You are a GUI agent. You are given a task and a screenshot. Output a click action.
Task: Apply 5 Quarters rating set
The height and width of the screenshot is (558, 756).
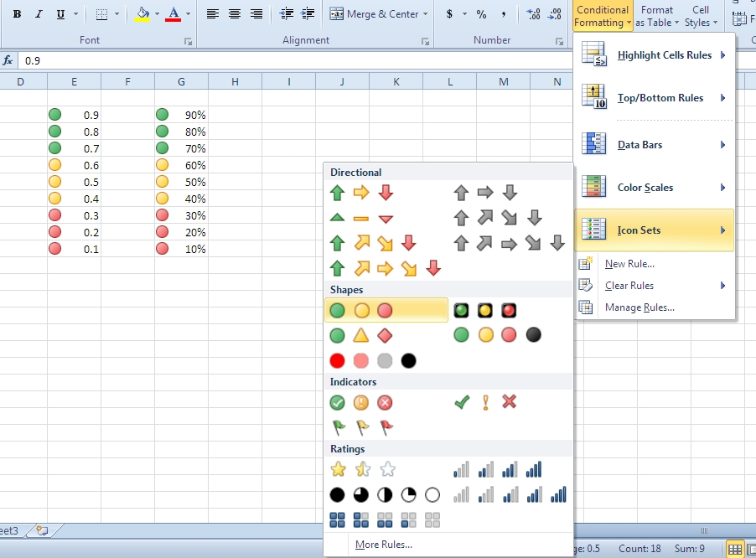click(x=385, y=495)
